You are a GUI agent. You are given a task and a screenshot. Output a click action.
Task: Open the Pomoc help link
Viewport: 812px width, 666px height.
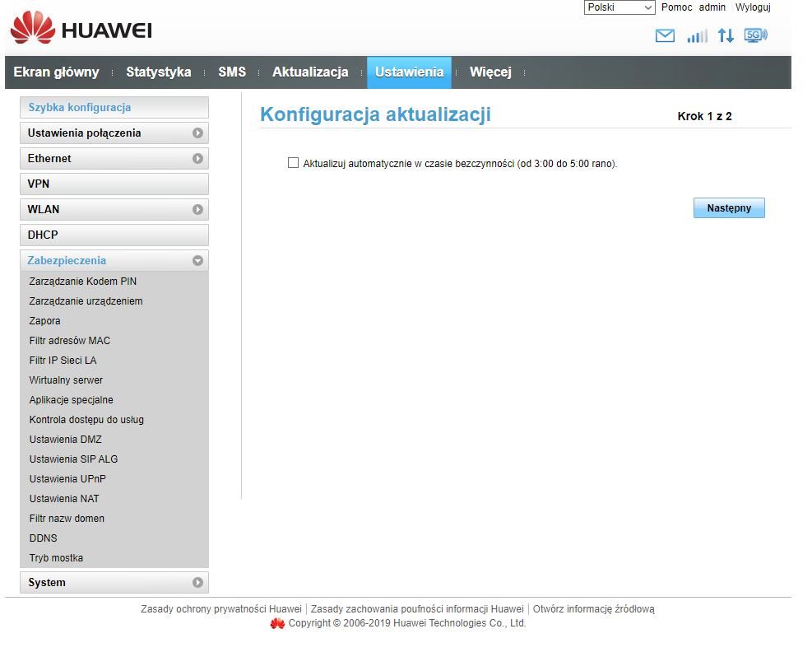click(676, 7)
